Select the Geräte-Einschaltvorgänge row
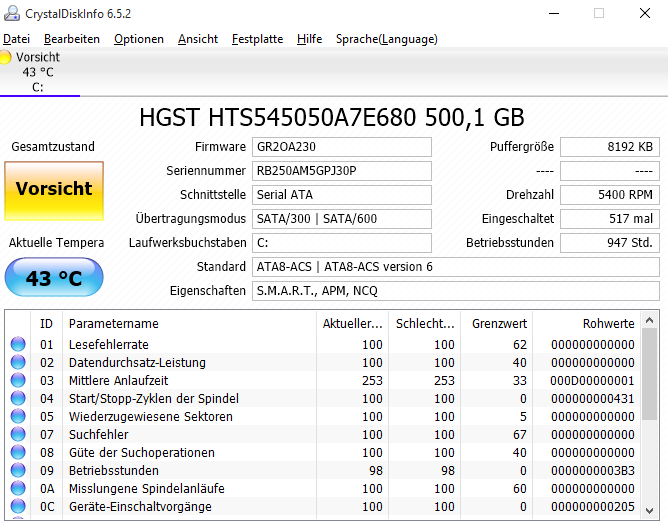The image size is (668, 524). coord(323,506)
